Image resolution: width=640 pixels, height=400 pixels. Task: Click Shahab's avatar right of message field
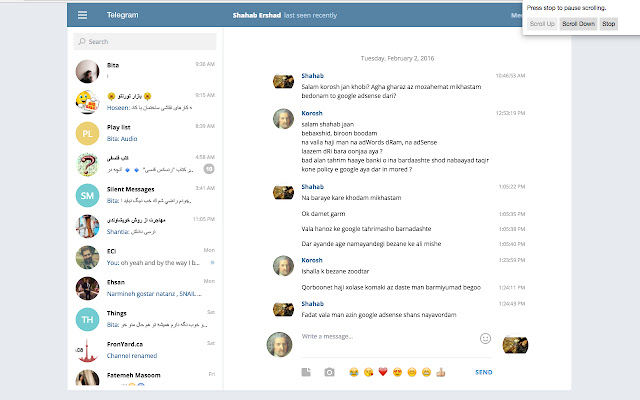pos(515,344)
